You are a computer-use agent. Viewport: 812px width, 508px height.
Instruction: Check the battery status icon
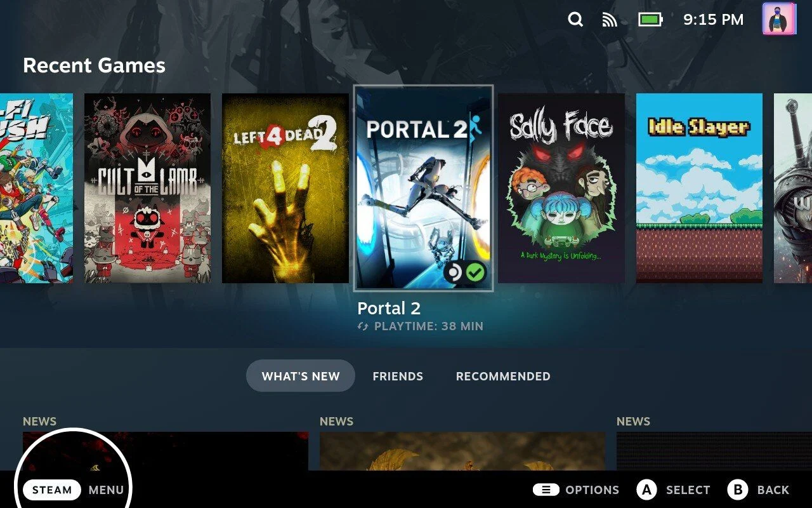point(650,20)
